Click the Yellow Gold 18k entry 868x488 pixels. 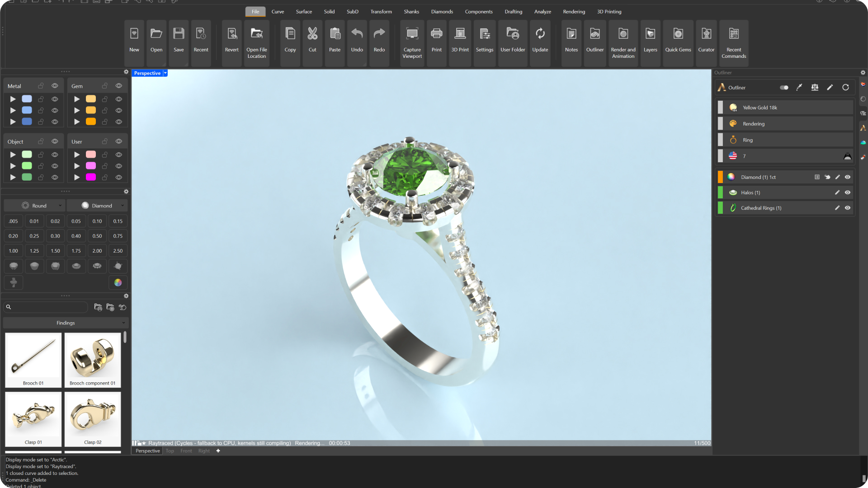click(759, 108)
